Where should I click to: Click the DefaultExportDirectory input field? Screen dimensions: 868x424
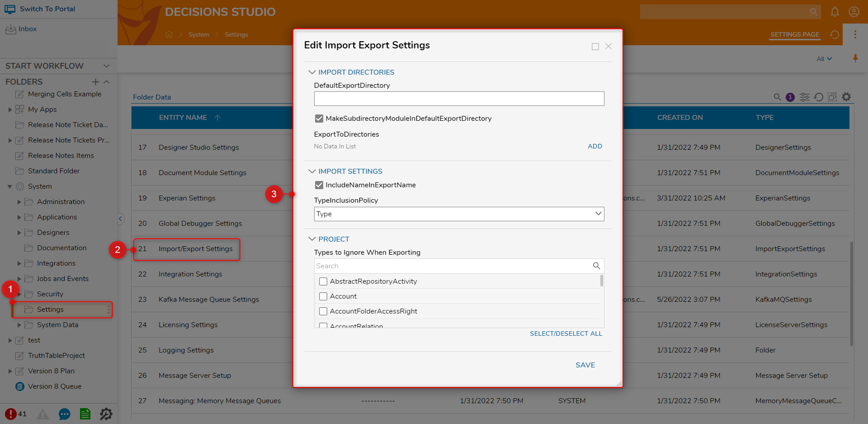tap(459, 99)
